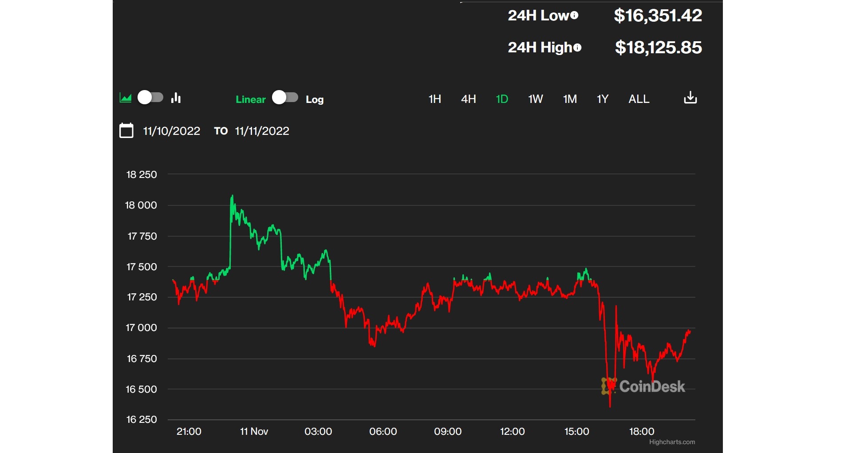Click the 18:00 x-axis label
Screen dimensions: 868x453
coord(642,431)
